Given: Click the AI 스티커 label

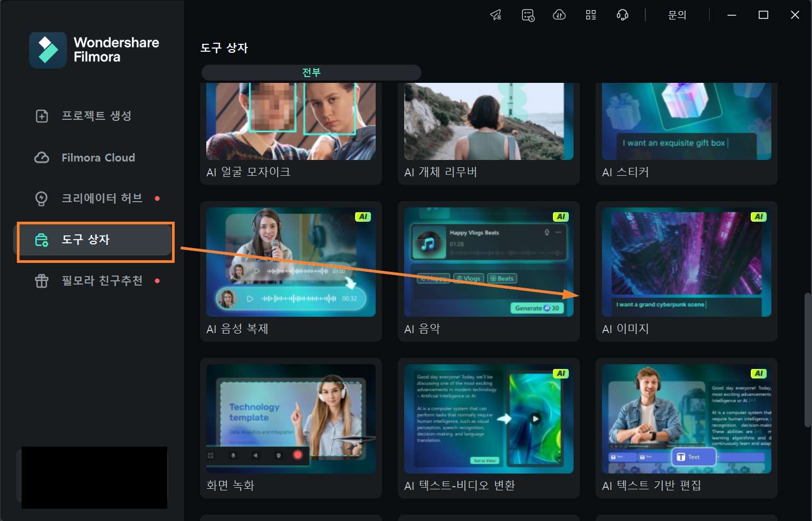Looking at the screenshot, I should (625, 172).
